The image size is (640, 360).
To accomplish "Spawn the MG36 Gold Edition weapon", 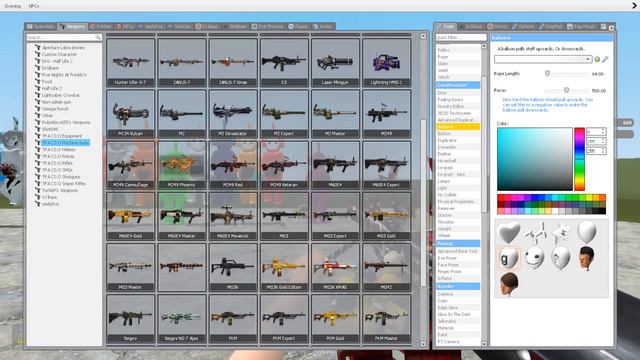I will coord(284,267).
